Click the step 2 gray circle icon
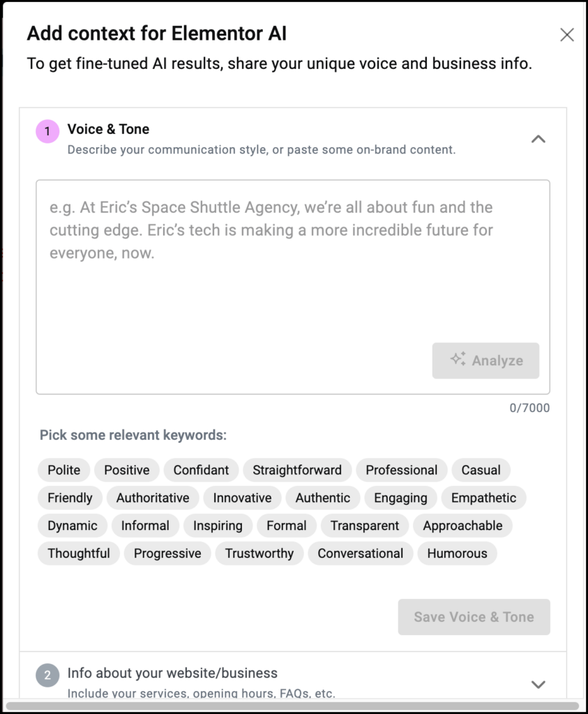Viewport: 588px width, 714px height. [x=47, y=675]
